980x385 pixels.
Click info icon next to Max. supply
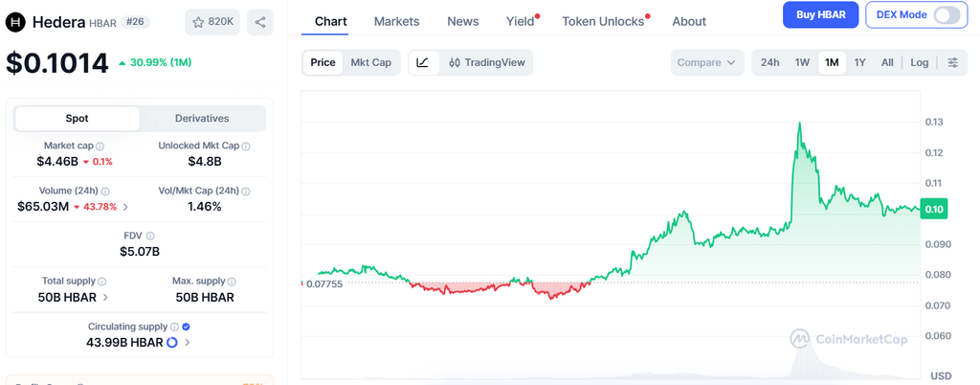[232, 282]
